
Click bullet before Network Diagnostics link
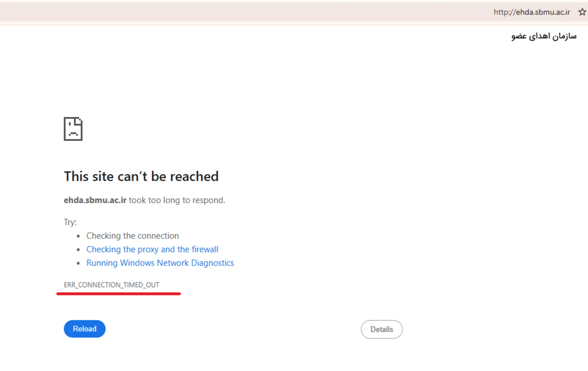pyautogui.click(x=78, y=263)
